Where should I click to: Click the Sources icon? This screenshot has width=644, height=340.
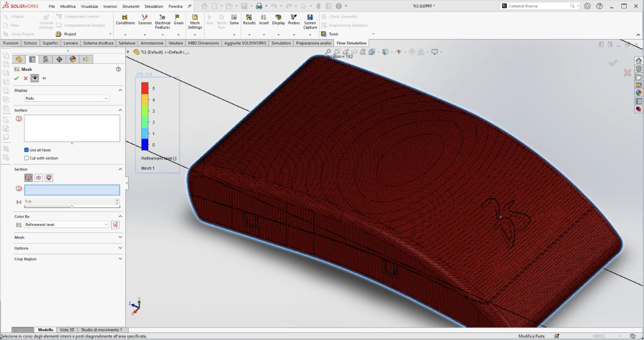coord(145,17)
